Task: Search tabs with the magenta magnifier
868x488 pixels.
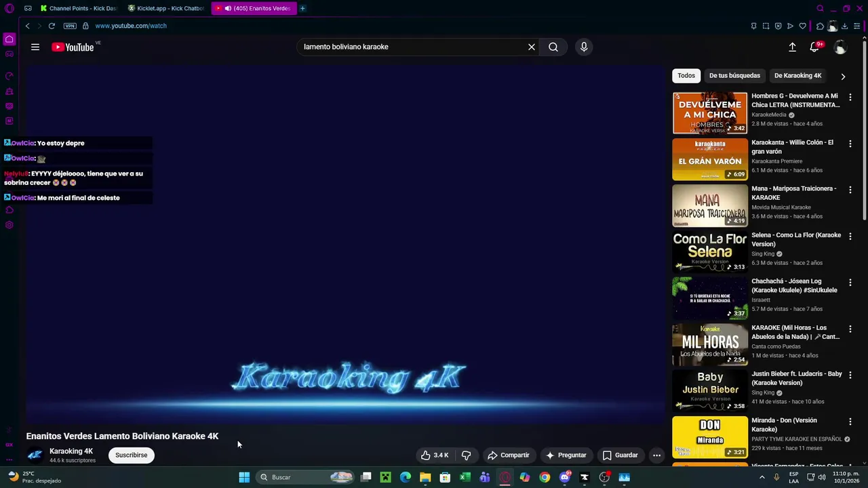Action: [820, 8]
